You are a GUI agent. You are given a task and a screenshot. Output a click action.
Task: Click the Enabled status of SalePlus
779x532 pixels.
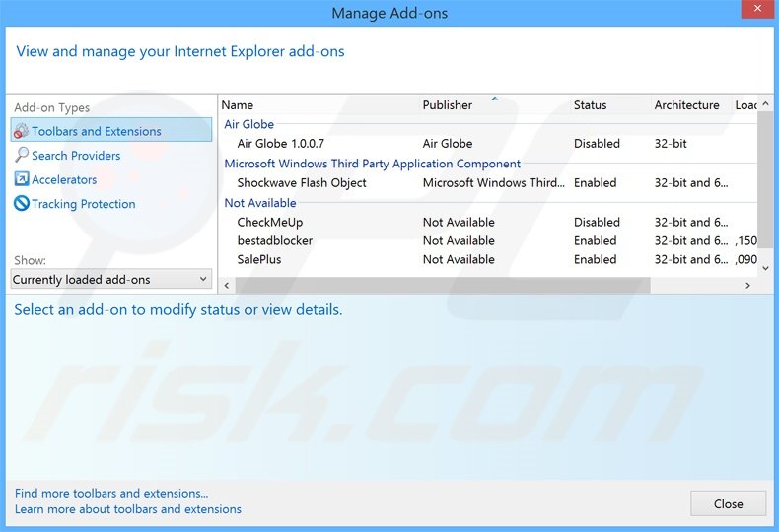click(x=595, y=259)
